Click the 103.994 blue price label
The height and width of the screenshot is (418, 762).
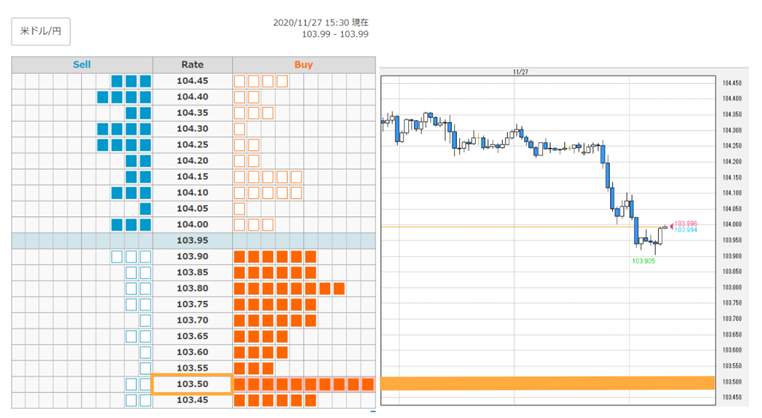(686, 229)
